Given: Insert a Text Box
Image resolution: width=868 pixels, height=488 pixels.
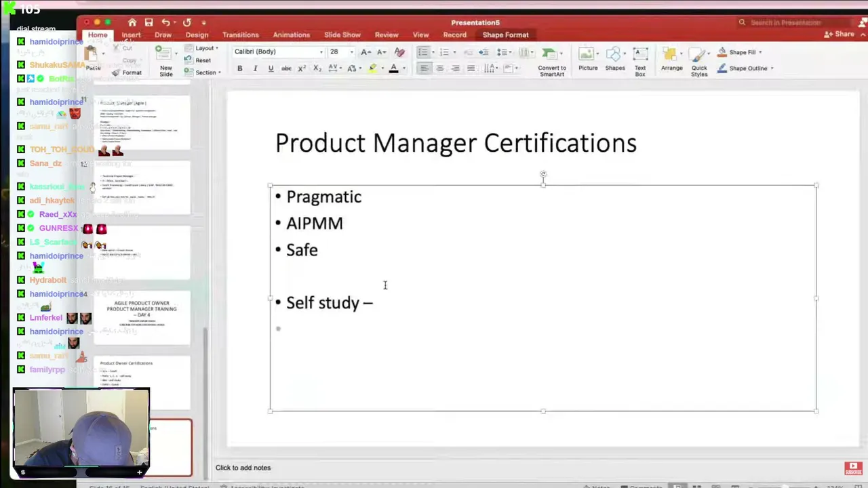Looking at the screenshot, I should point(640,62).
